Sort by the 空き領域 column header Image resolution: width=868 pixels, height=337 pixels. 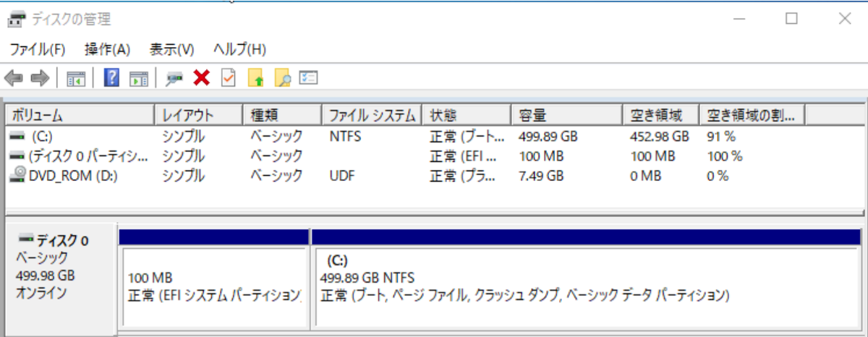click(x=661, y=115)
